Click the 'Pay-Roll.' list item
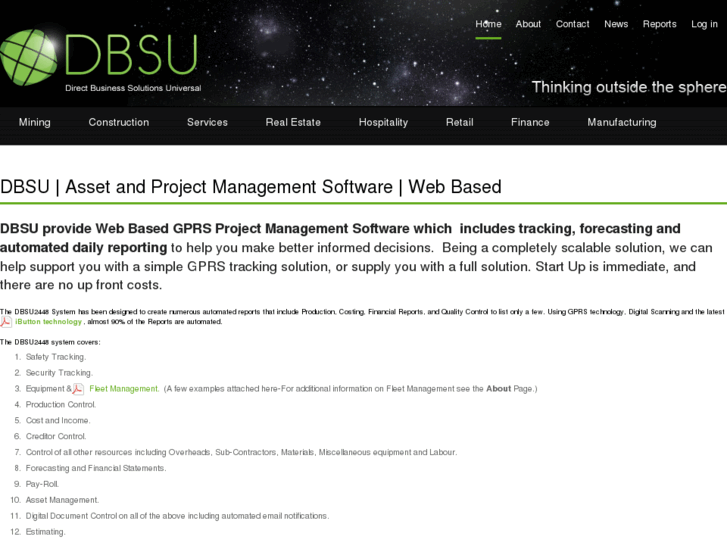This screenshot has height=545, width=727. (42, 484)
